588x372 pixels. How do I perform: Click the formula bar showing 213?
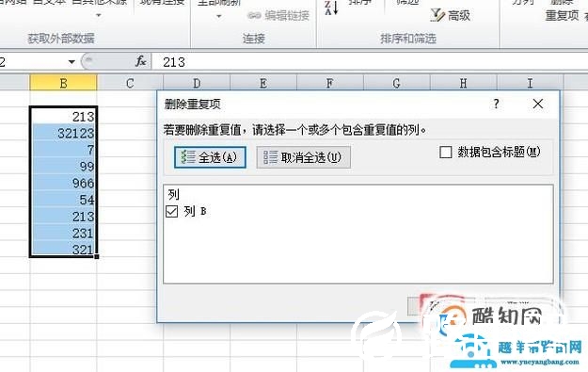point(370,61)
